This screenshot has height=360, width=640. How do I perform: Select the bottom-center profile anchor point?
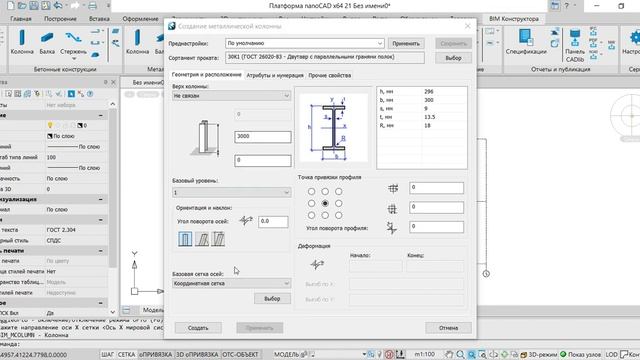[x=325, y=215]
